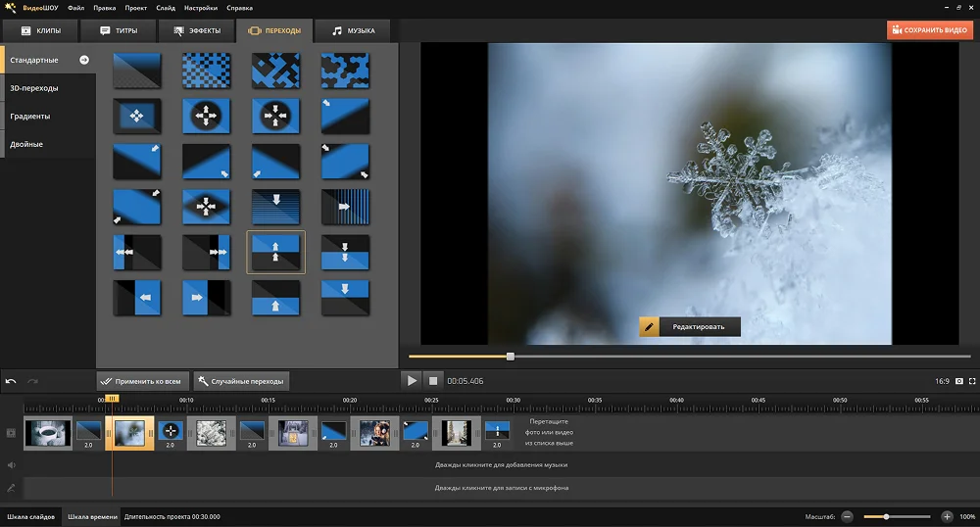Expand the Стандартные category arrow
The image size is (980, 527).
tap(84, 60)
